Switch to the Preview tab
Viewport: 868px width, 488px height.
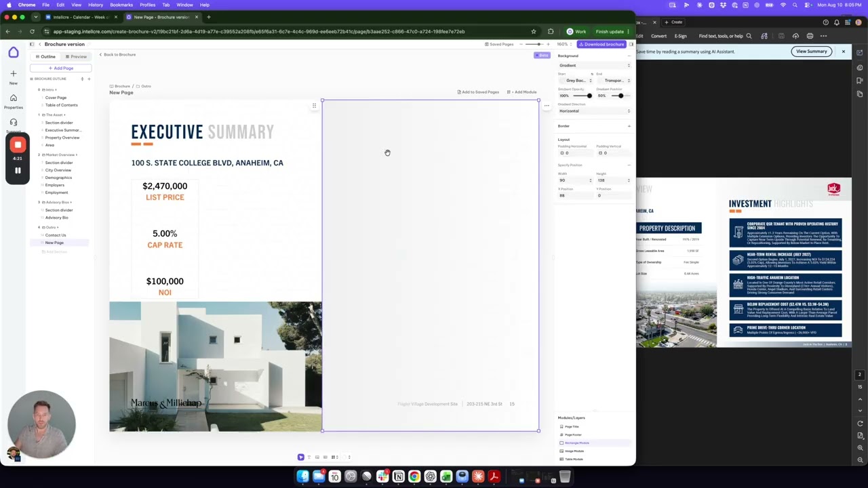click(76, 56)
